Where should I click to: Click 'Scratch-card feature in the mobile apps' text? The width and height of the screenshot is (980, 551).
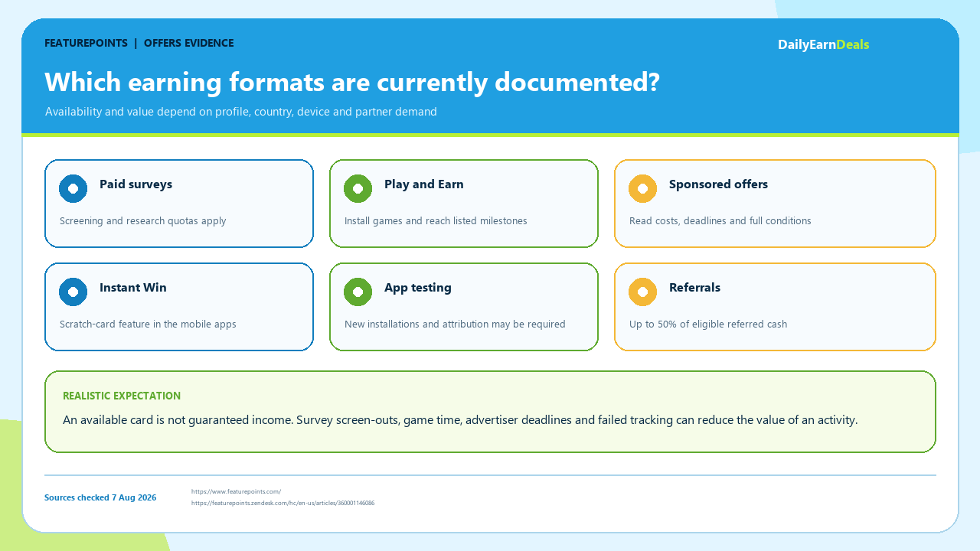(148, 324)
